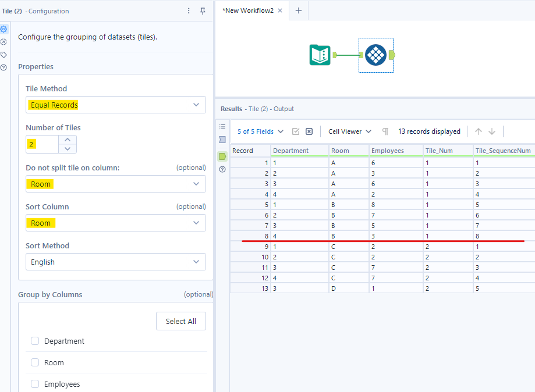Pin the Configuration panel
This screenshot has height=392, width=535.
203,11
